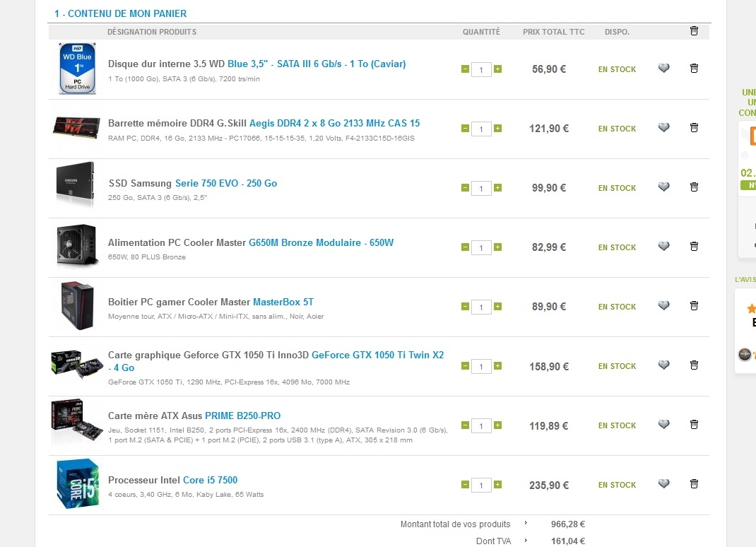Decrease quantity of Asus PRIME B250-PRO
756x547 pixels.
[465, 425]
